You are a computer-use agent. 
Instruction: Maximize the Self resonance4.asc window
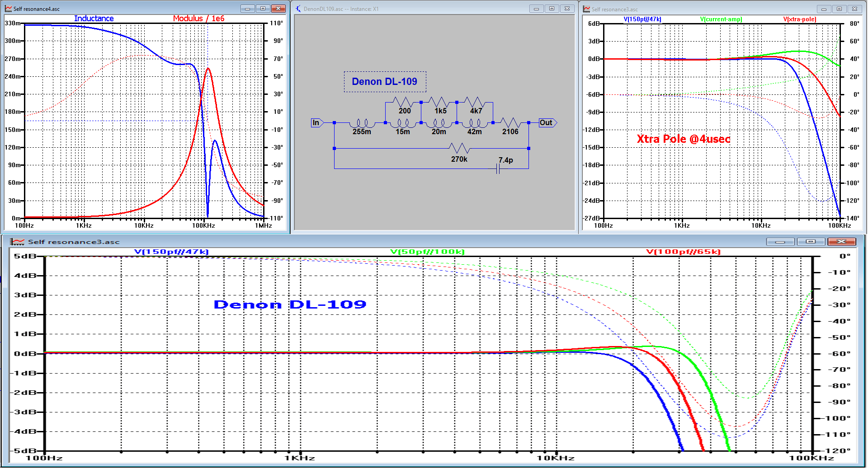click(263, 9)
